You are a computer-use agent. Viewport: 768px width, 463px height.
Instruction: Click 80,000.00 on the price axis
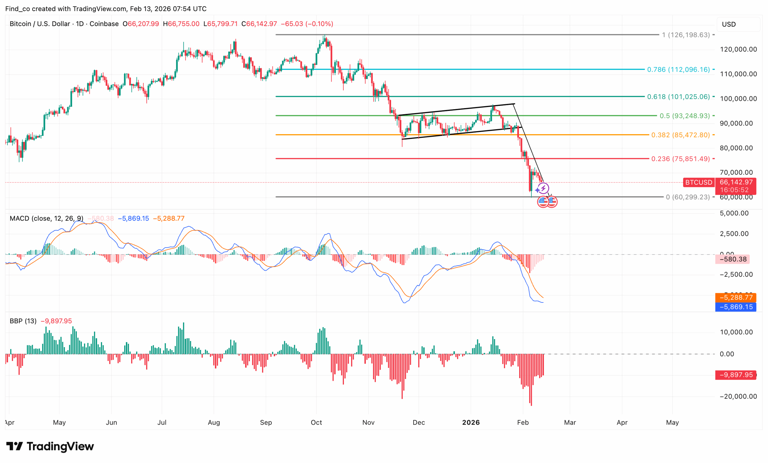(x=736, y=148)
